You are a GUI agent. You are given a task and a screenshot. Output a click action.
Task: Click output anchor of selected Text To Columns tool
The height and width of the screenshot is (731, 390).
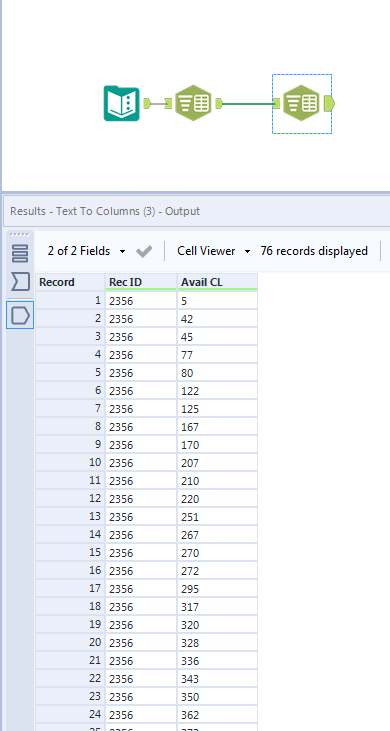[x=329, y=103]
